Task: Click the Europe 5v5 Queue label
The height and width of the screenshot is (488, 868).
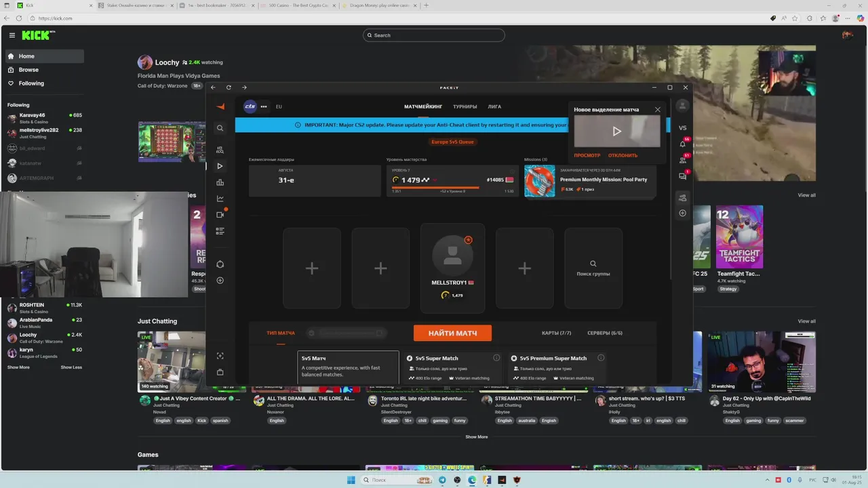Action: click(452, 142)
